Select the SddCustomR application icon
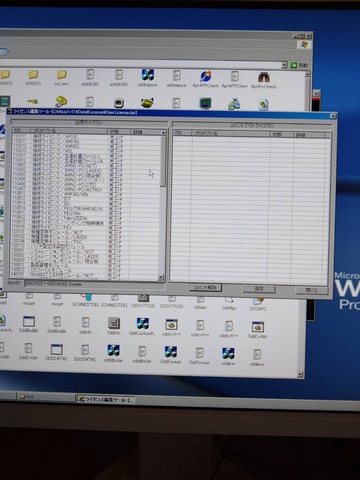The height and width of the screenshot is (480, 360). point(143,323)
